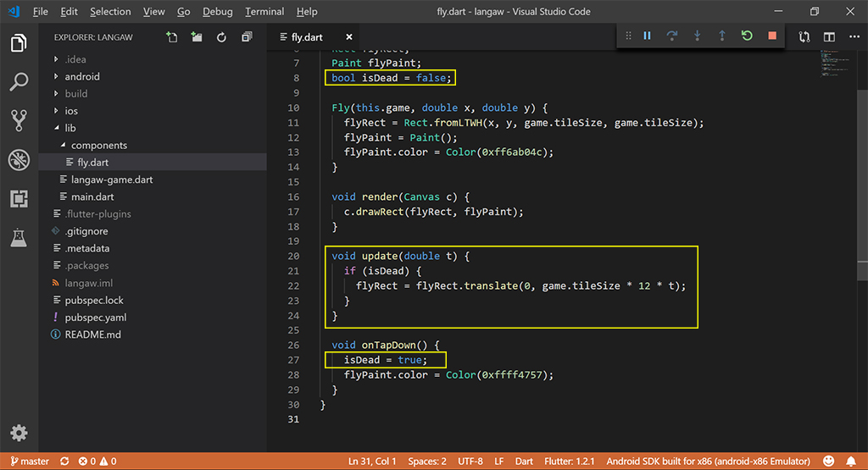This screenshot has height=470, width=868.
Task: Open the Search view in activity bar
Action: coord(19,82)
